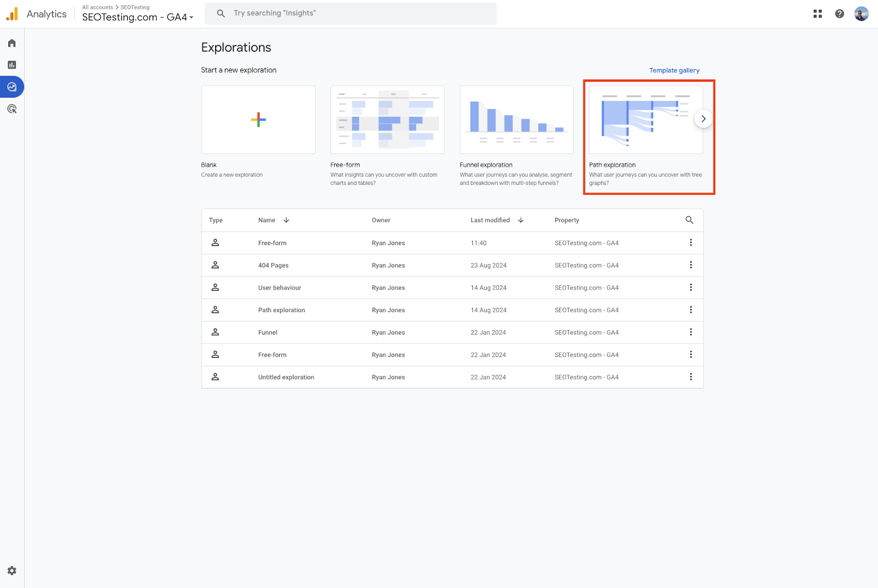Click the search icon above the explorations table

[690, 220]
